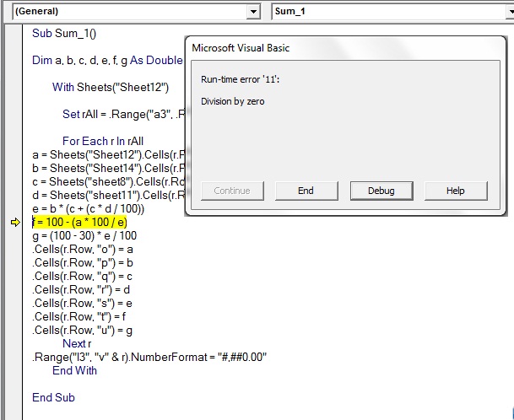The image size is (514, 420).
Task: Click the highlighted line f = 100 - (a * 100 / e)
Action: tap(80, 222)
